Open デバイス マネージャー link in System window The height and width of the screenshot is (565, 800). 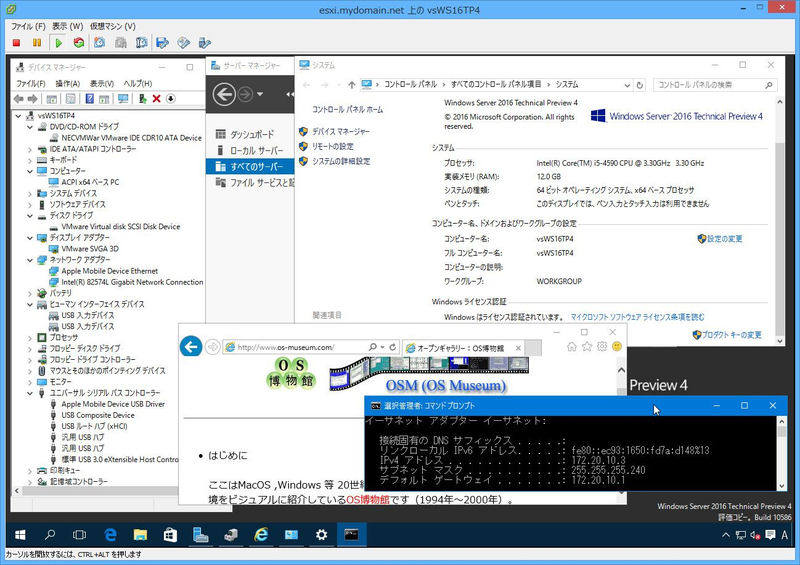(341, 132)
